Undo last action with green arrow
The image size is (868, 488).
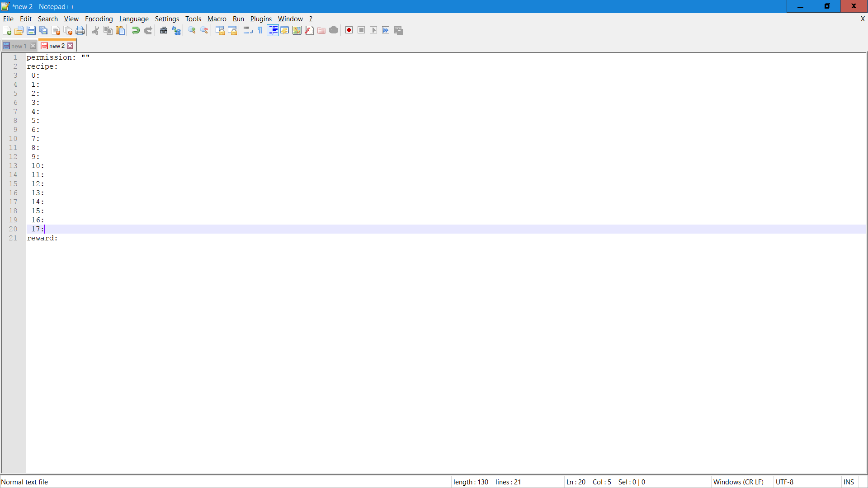(136, 30)
